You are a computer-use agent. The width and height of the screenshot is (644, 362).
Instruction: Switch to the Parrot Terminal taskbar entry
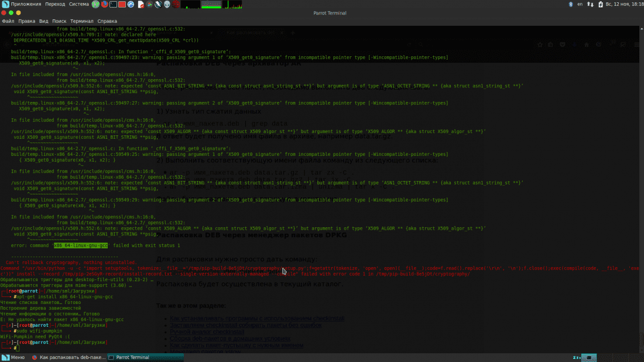(145, 357)
